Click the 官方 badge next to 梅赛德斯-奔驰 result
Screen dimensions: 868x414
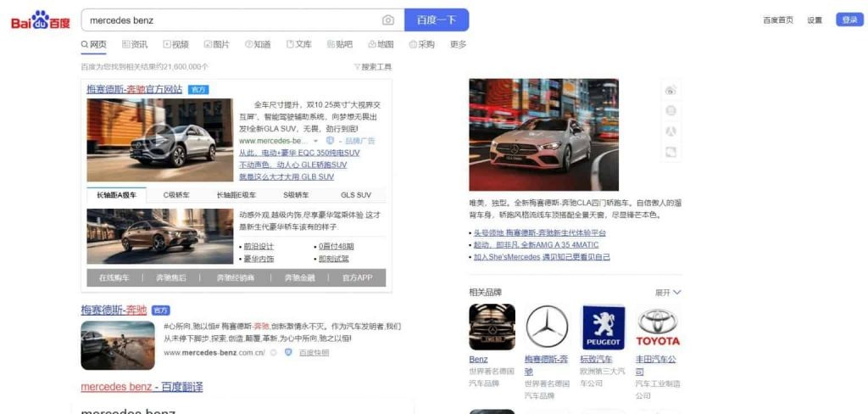(x=160, y=310)
